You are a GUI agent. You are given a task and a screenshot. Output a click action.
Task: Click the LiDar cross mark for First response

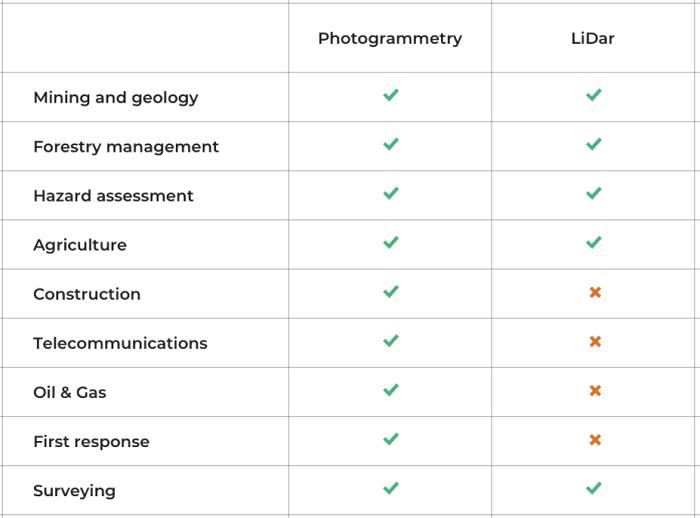(x=595, y=440)
